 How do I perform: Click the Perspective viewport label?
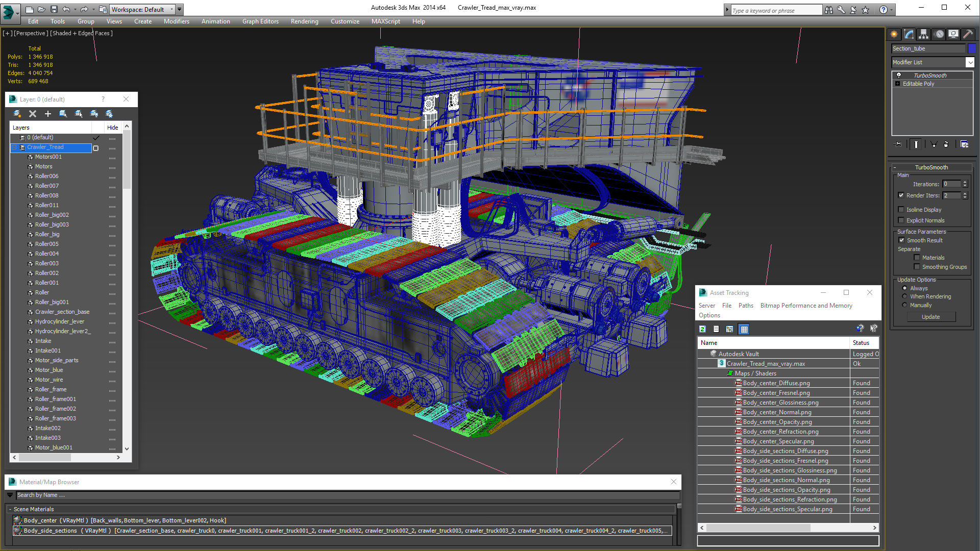point(31,33)
